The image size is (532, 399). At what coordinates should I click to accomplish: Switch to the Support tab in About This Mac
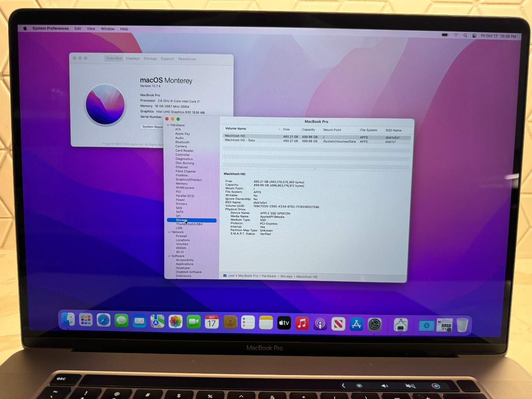(167, 59)
